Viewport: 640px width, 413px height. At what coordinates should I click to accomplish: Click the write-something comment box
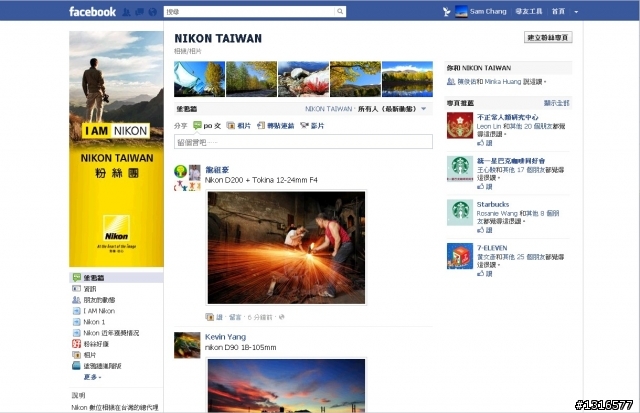[x=303, y=142]
